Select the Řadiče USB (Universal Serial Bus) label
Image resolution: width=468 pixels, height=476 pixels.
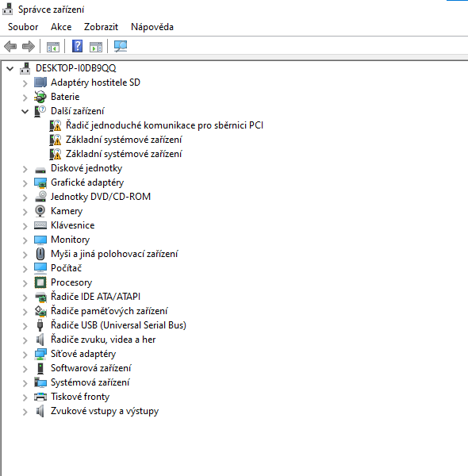[x=118, y=325]
